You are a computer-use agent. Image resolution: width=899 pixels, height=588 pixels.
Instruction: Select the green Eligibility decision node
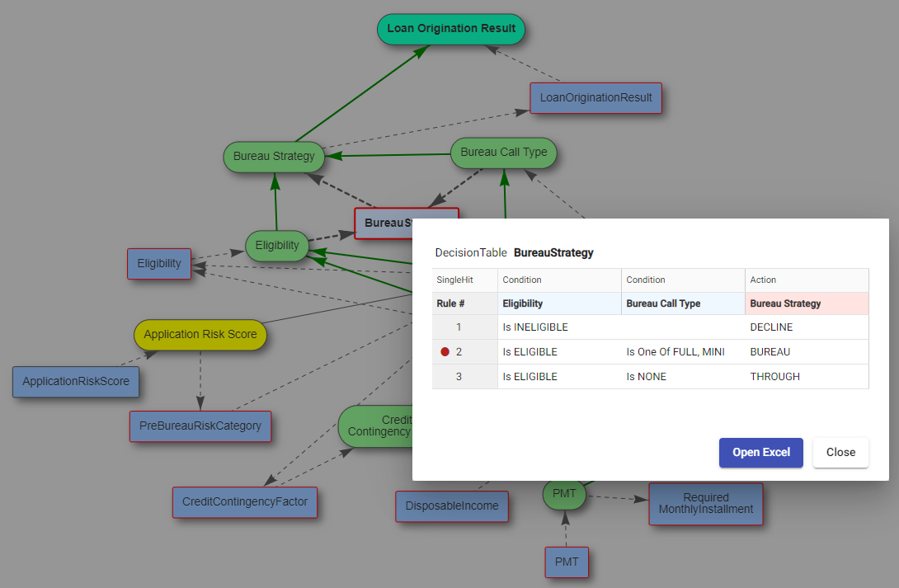(x=276, y=246)
